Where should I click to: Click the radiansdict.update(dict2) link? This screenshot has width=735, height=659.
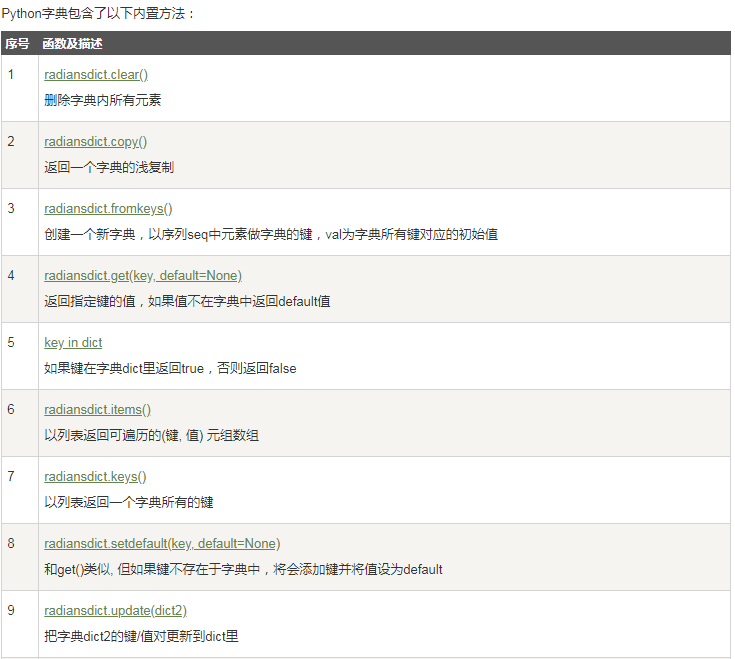115,611
